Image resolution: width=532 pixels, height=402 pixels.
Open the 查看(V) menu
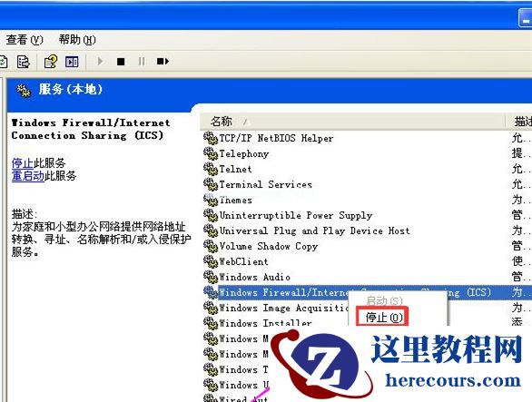(x=25, y=40)
